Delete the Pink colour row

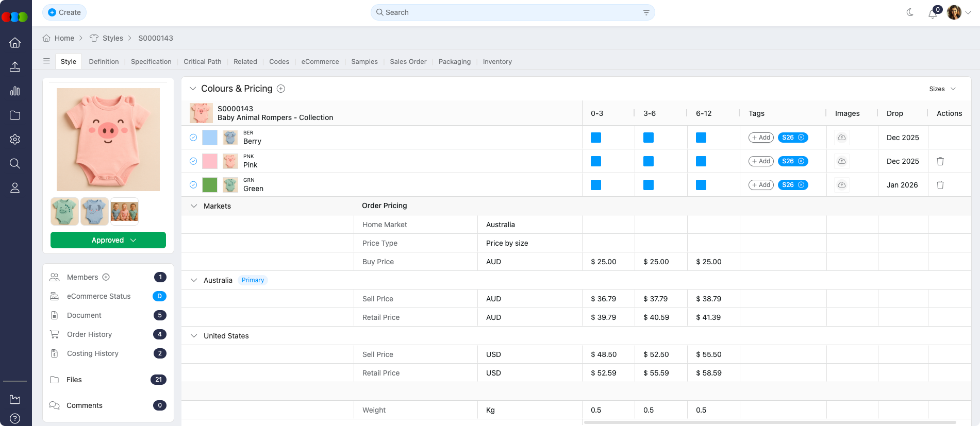940,161
